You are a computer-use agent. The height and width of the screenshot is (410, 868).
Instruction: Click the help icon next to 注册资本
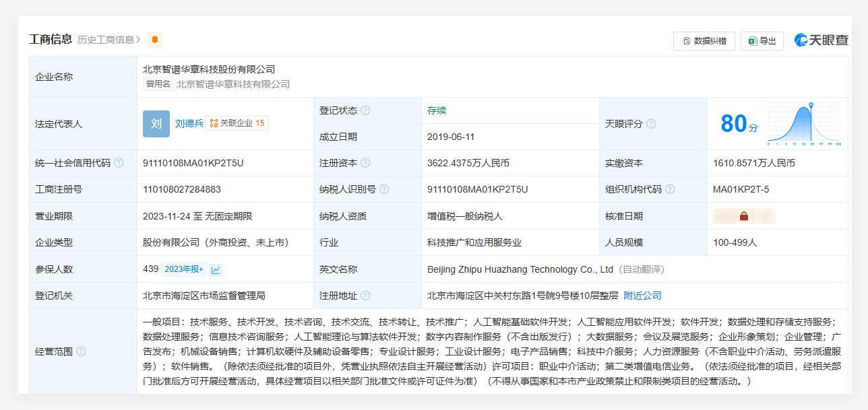click(365, 162)
